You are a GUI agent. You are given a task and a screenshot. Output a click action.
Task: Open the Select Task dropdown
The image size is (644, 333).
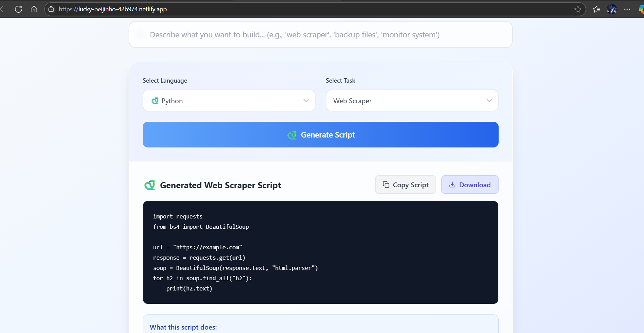pyautogui.click(x=412, y=100)
